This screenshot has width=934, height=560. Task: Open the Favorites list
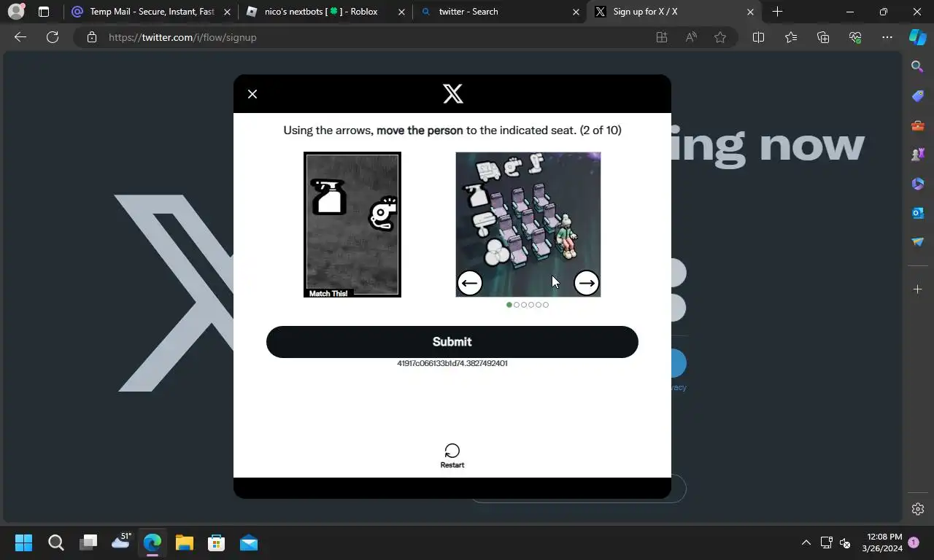coord(791,37)
